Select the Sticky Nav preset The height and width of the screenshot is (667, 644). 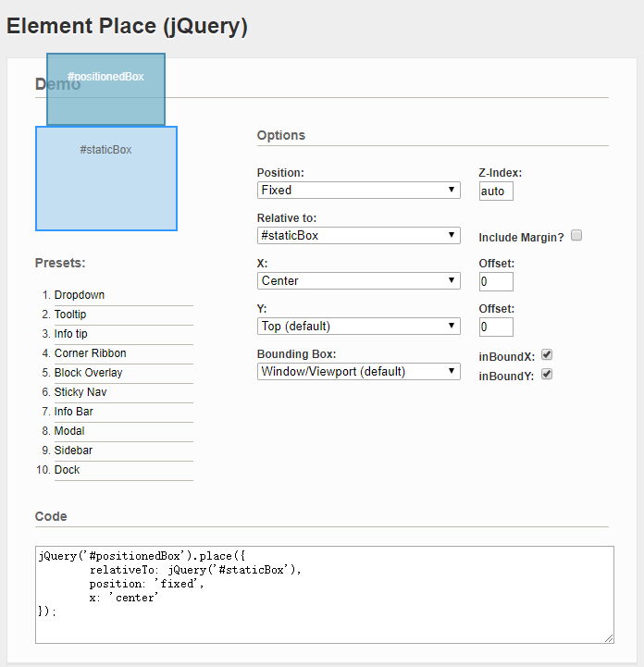click(80, 392)
